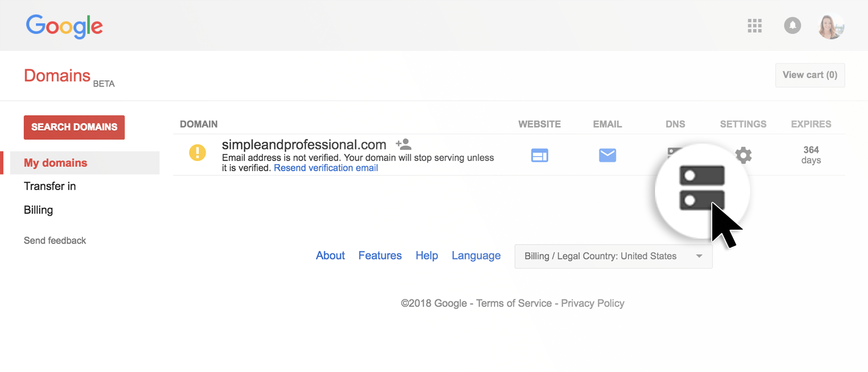Click Resend verification email link
Image resolution: width=868 pixels, height=372 pixels.
tap(326, 168)
